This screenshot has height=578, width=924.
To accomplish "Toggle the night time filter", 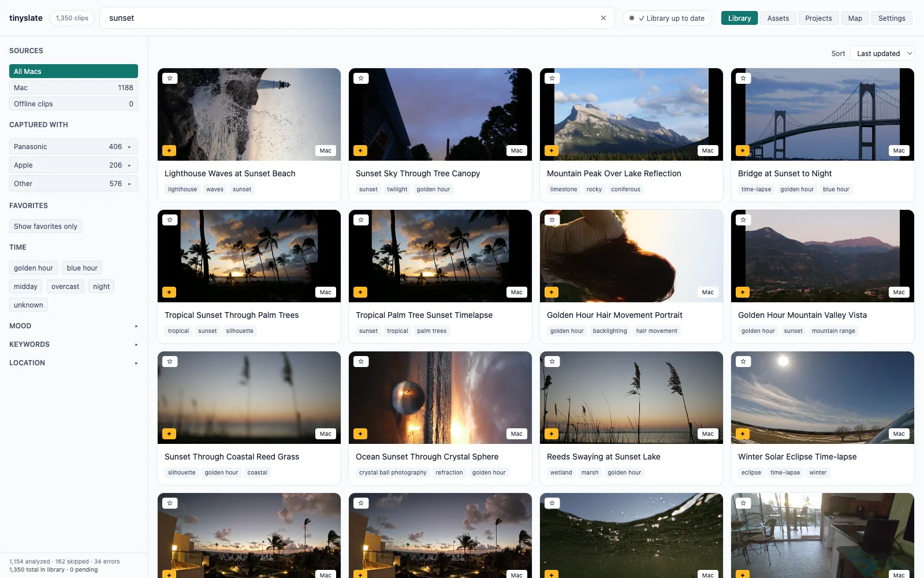I will 101,286.
